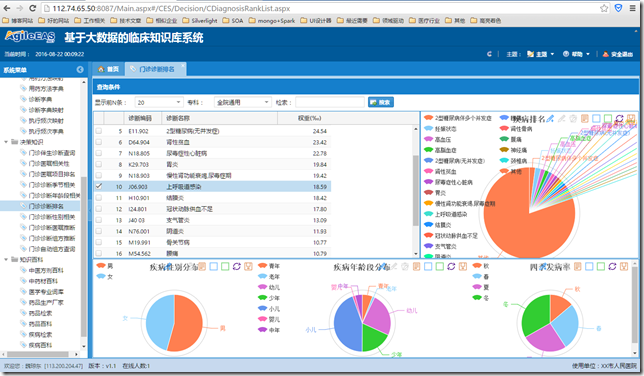Restore the seasonal incidence chart with refresh icon
The width and height of the screenshot is (644, 376).
click(x=612, y=267)
